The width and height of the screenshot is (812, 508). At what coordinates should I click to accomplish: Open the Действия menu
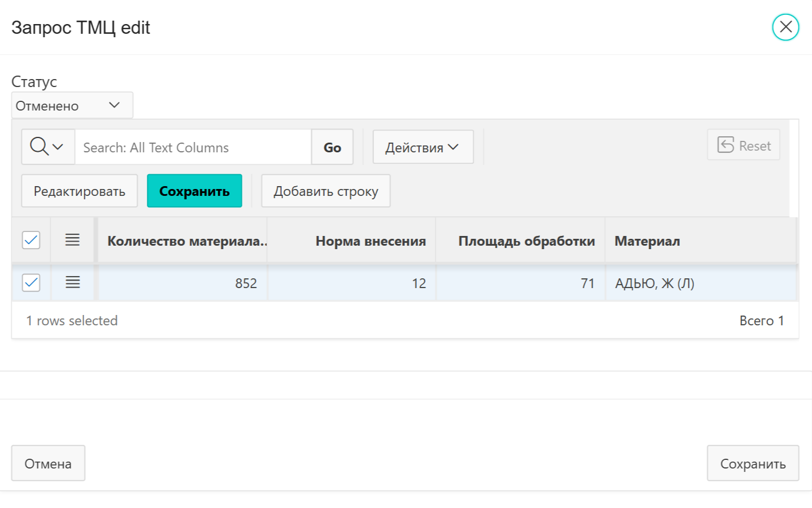point(423,147)
